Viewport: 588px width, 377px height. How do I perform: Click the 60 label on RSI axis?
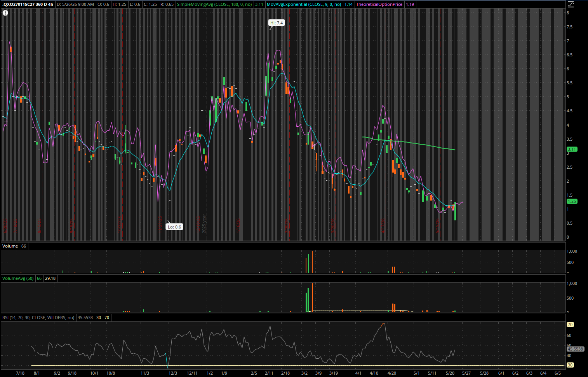pyautogui.click(x=569, y=335)
